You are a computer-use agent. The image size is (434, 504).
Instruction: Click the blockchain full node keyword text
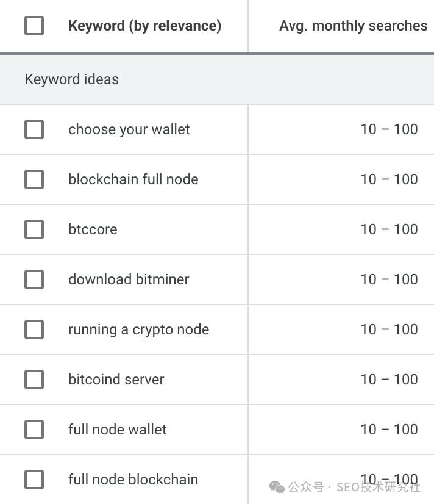(133, 179)
